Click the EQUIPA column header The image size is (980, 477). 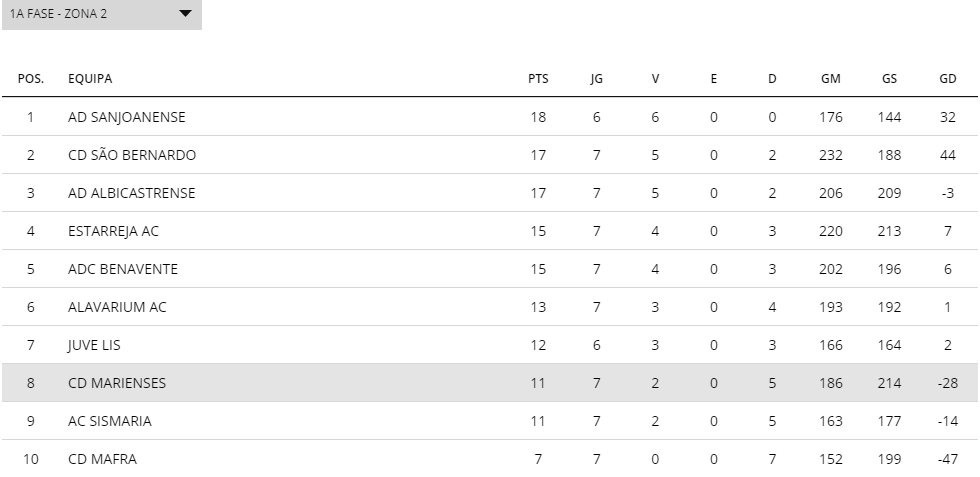tap(90, 79)
